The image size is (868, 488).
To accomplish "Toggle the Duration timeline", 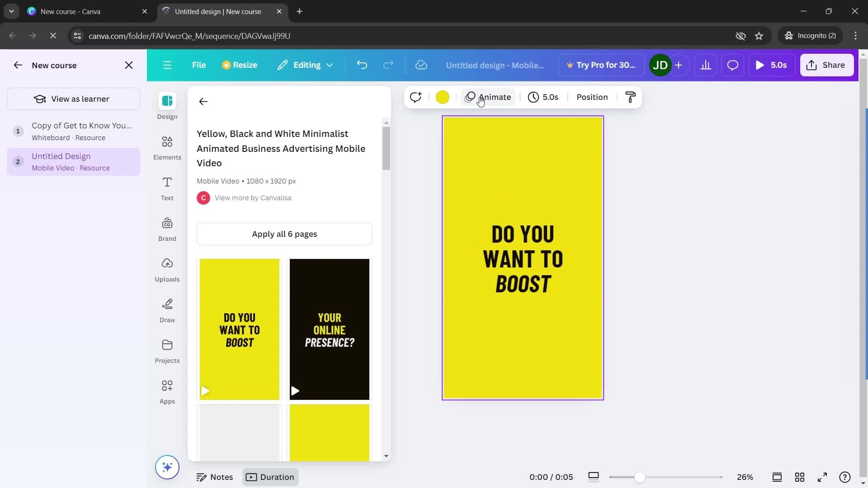I will pos(270,477).
